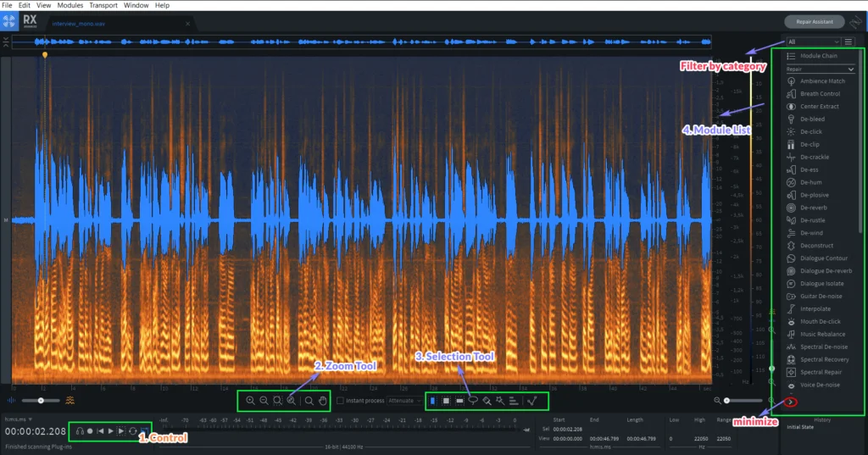
Task: Open the File menu
Action: 7,5
